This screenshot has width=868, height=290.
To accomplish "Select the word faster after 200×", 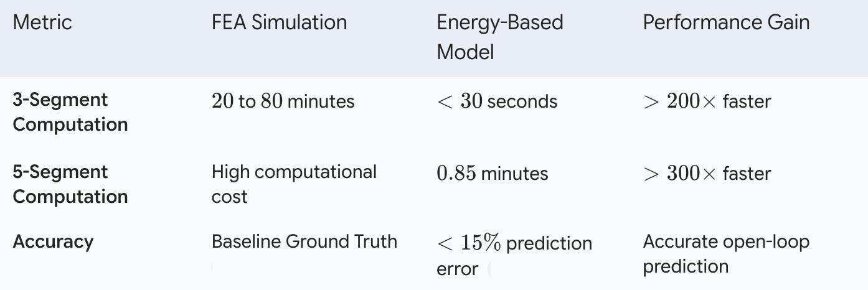I will [747, 101].
